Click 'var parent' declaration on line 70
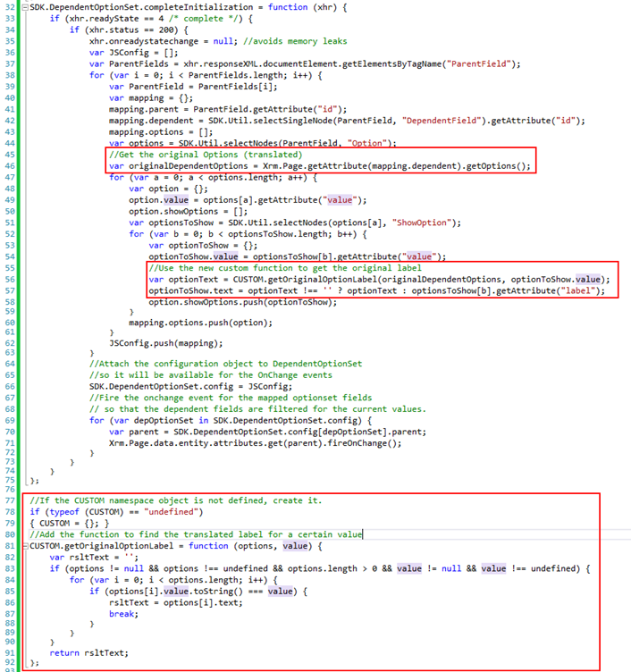 (x=133, y=432)
